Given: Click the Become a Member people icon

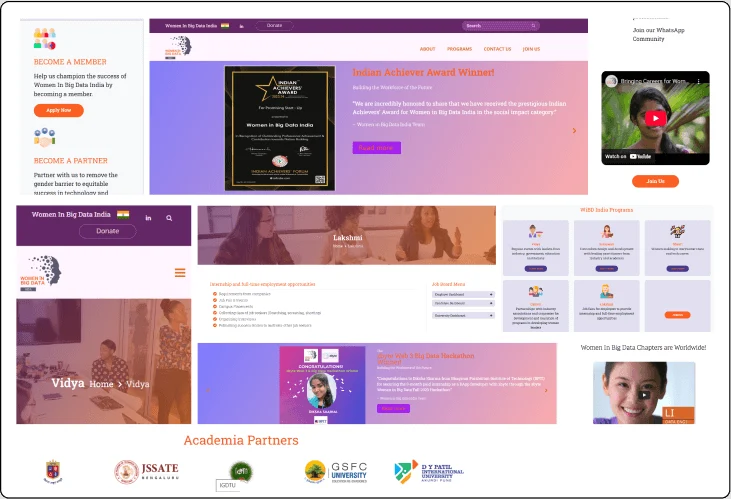Looking at the screenshot, I should [x=45, y=39].
